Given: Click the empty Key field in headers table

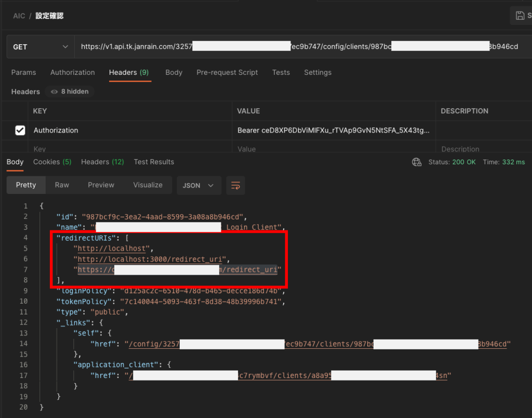Looking at the screenshot, I should coord(130,149).
